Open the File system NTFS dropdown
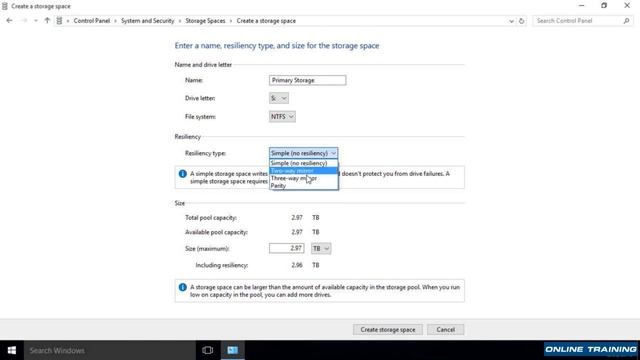The image size is (640, 360). 282,117
